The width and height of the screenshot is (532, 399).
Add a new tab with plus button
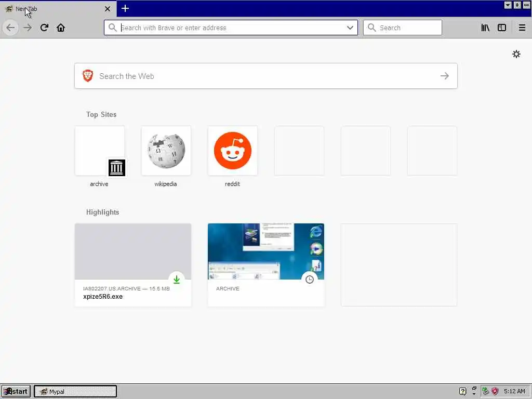point(125,8)
